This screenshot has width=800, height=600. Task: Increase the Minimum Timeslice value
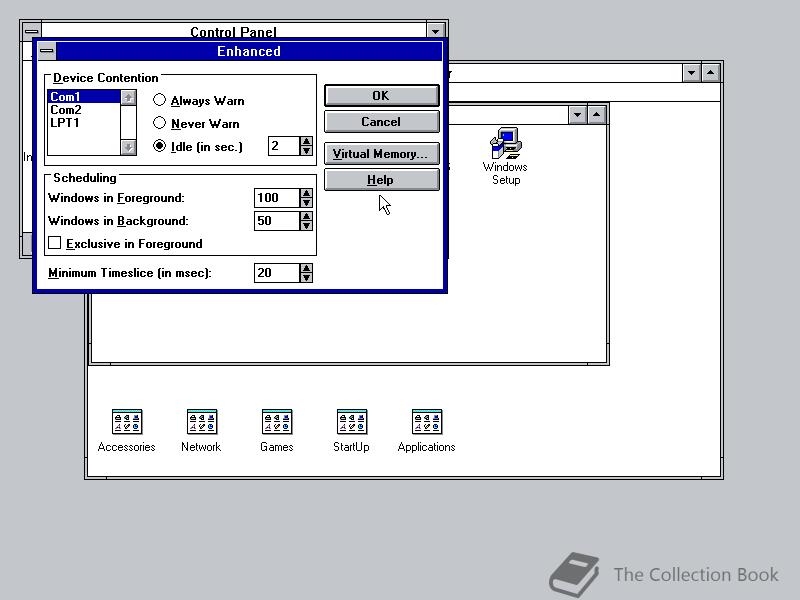[306, 268]
